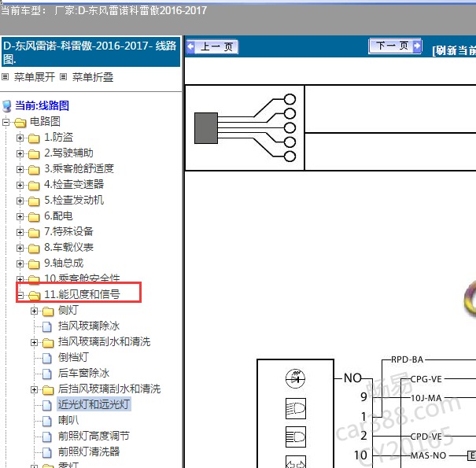Expand the 6.配电 folder
The height and width of the screenshot is (468, 476).
(20, 217)
